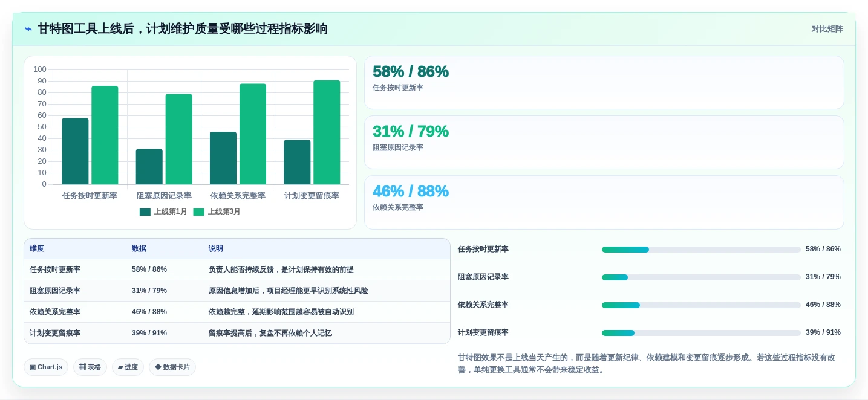
Task: Click description 留痕率提高后，复盘不再依赖个人记忆
Action: coord(270,333)
